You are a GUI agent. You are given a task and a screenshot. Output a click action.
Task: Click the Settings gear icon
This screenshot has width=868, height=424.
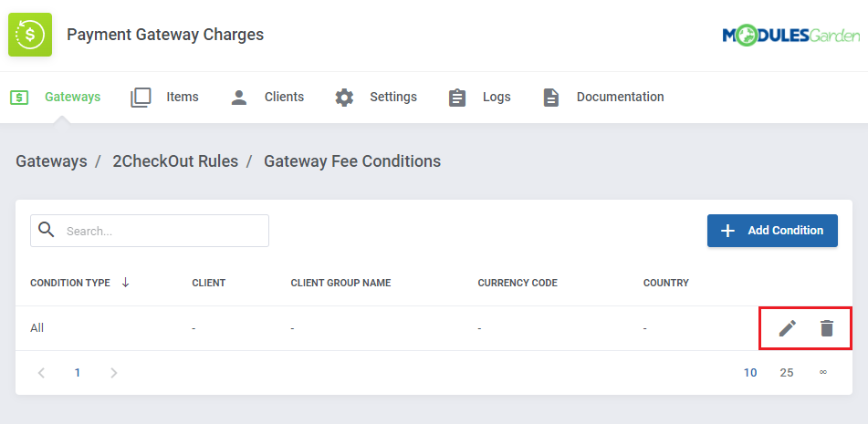point(344,98)
